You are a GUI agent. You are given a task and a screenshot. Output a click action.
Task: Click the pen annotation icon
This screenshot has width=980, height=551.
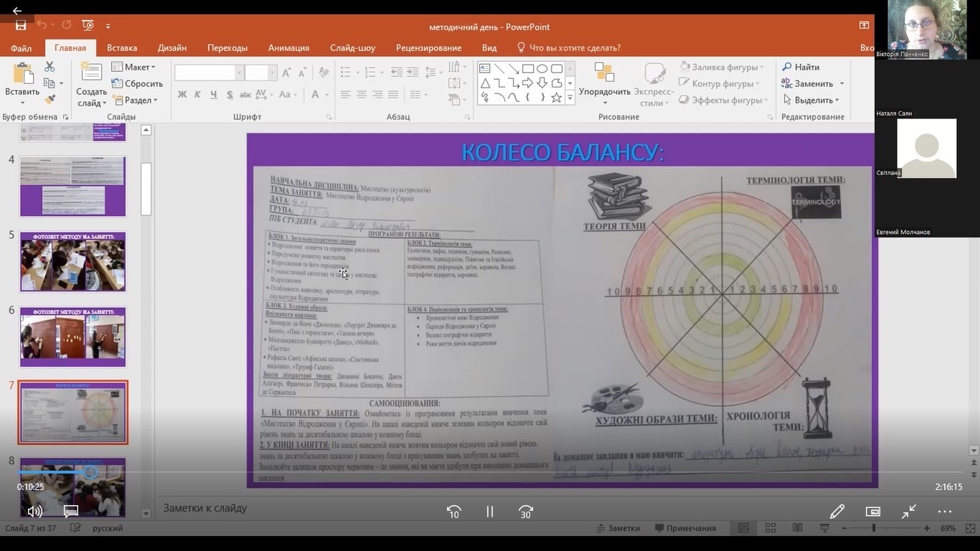coord(837,512)
